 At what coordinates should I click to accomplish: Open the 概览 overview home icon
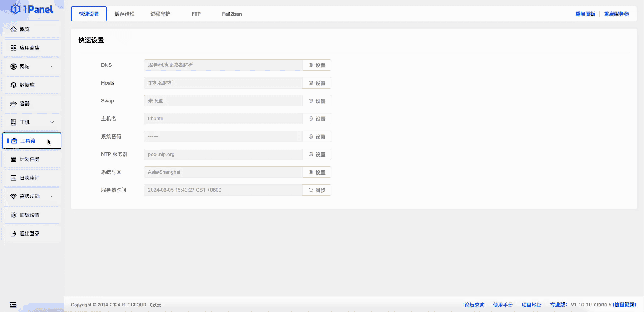tap(14, 29)
